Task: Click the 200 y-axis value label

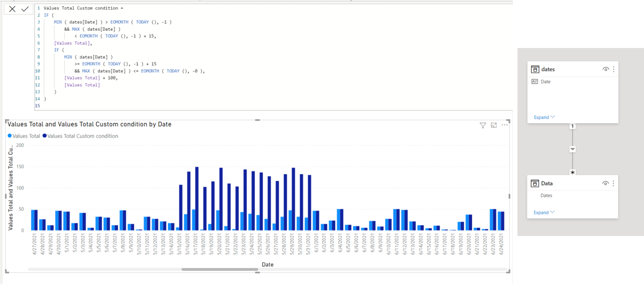Action: 20,145
